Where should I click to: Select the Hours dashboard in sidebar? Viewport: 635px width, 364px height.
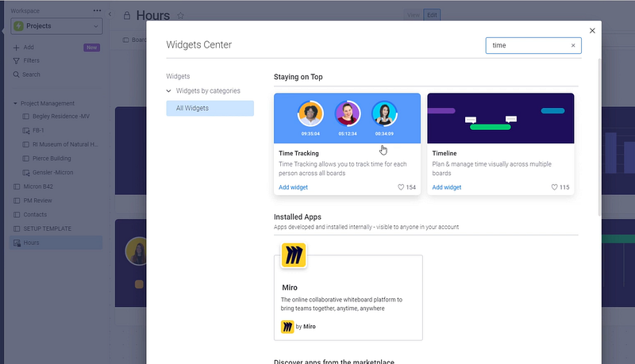56,243
